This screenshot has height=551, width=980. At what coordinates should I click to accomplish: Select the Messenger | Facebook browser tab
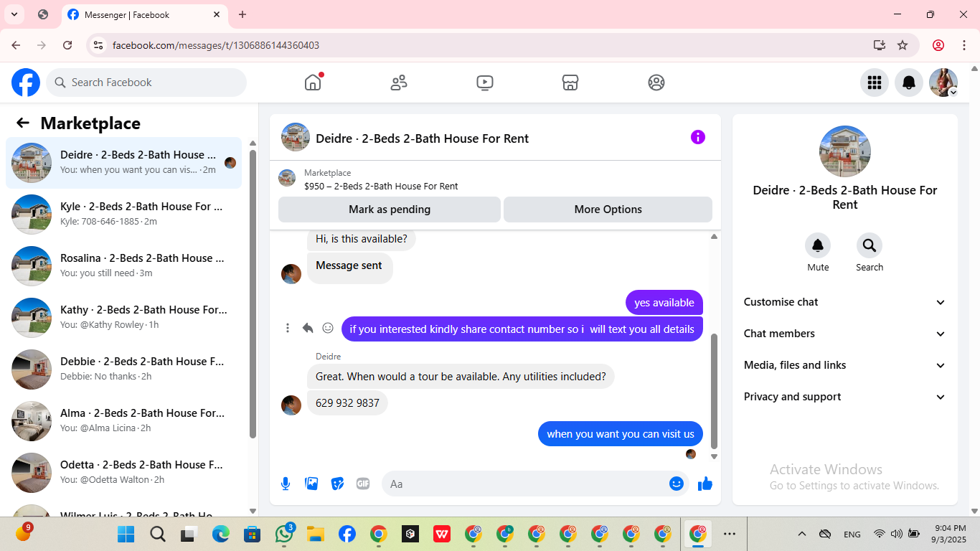click(x=145, y=14)
